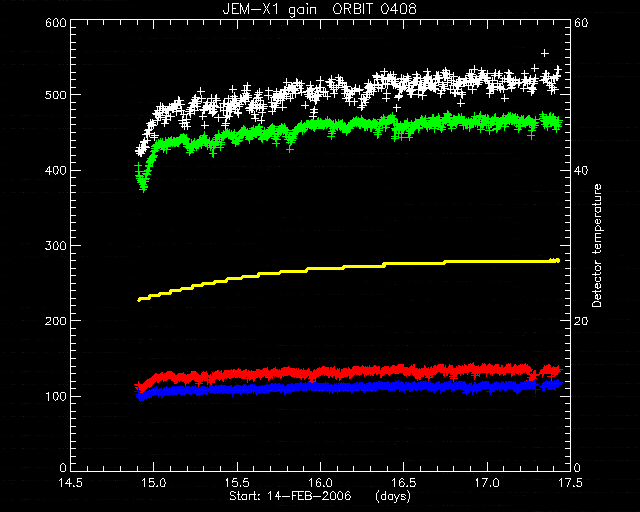Screen dimensions: 640x512
Task: Click the 600 tick label on left axis
Action: tap(56, 23)
